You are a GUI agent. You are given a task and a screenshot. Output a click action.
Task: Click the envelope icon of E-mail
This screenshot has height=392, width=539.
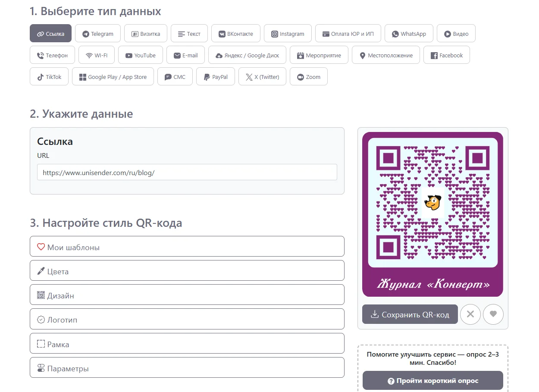point(177,56)
